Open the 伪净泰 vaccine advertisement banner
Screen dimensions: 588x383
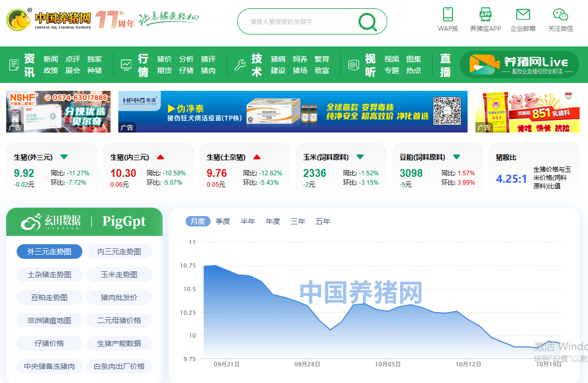click(293, 112)
